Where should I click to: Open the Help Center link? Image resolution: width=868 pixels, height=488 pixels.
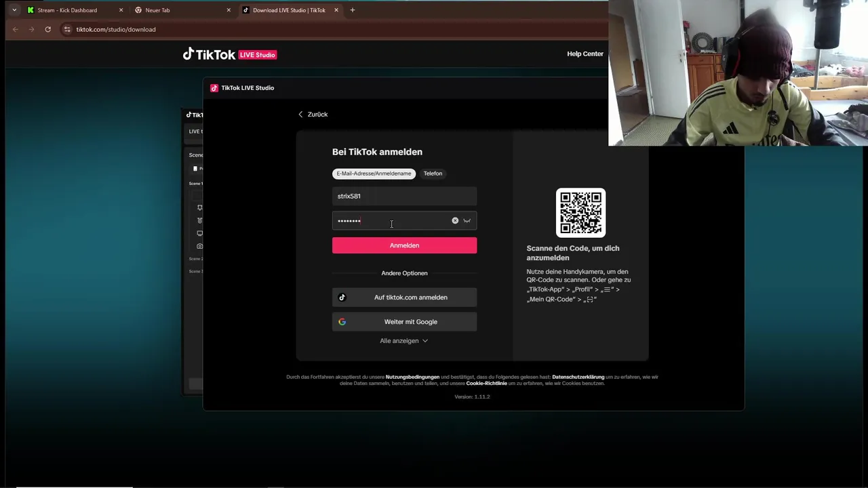click(x=585, y=54)
